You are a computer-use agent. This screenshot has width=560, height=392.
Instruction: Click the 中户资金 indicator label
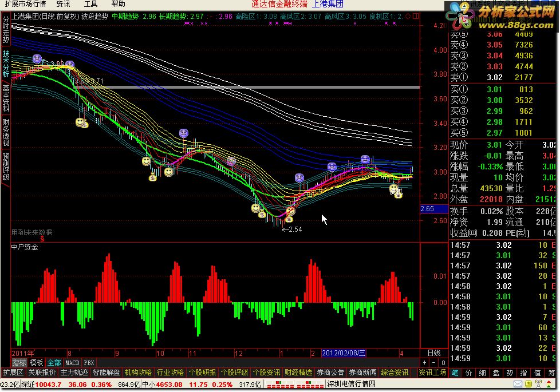[x=25, y=247]
